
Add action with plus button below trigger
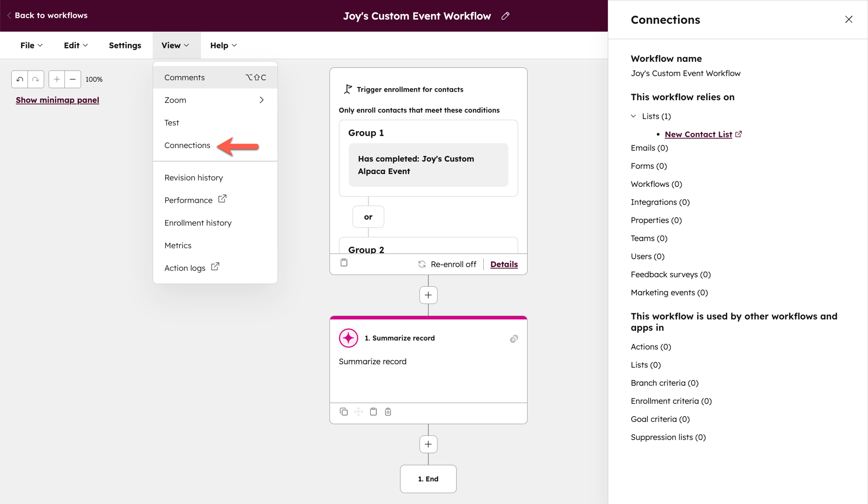(428, 295)
